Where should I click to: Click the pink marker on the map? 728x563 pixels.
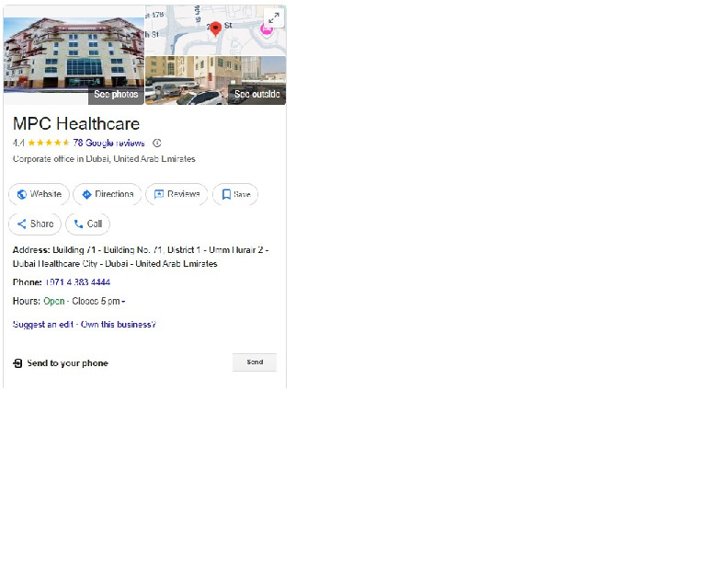[267, 29]
